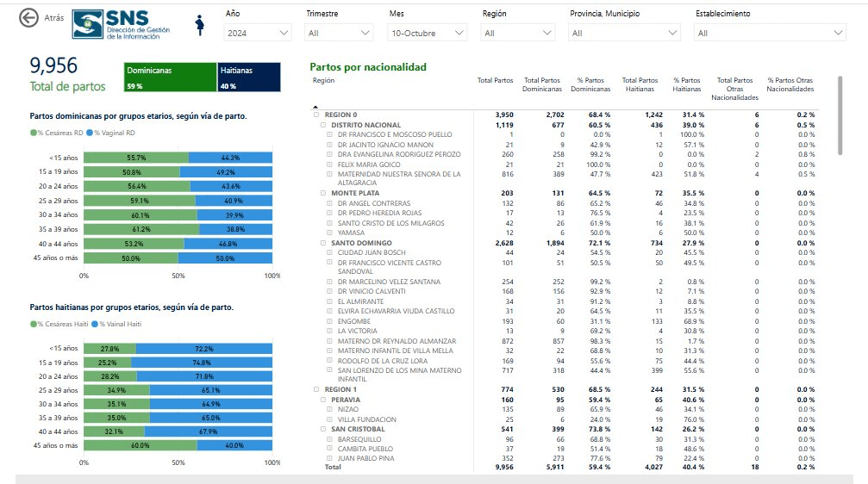Open the Año dropdown showing 2024
The width and height of the screenshot is (868, 484).
coord(258,34)
